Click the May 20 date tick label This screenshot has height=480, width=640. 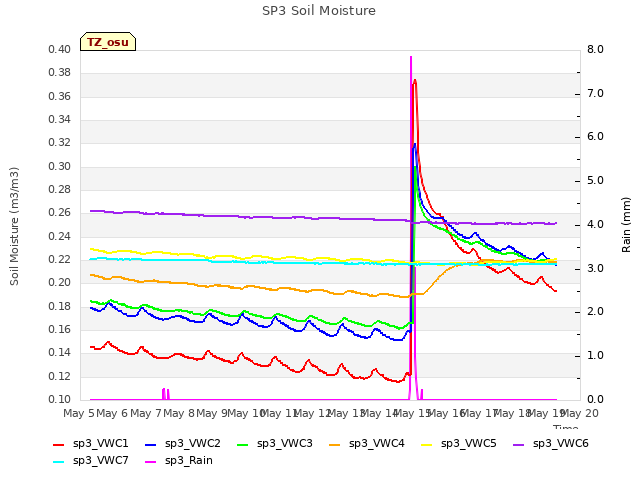click(x=580, y=413)
